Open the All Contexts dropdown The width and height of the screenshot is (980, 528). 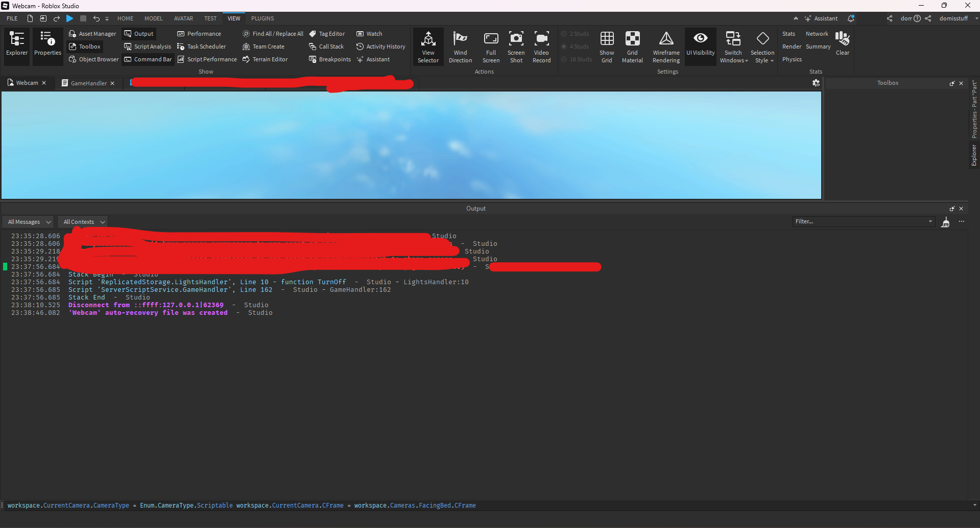(82, 221)
